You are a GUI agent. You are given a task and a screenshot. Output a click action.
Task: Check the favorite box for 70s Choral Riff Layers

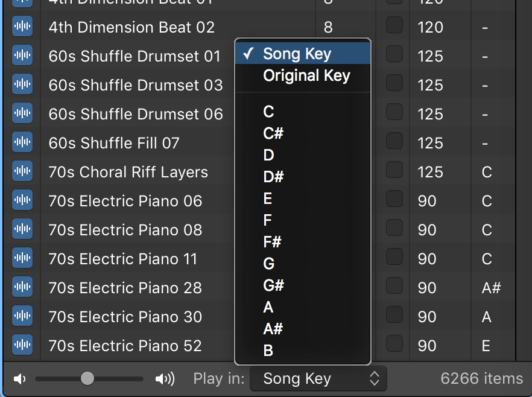pos(394,170)
